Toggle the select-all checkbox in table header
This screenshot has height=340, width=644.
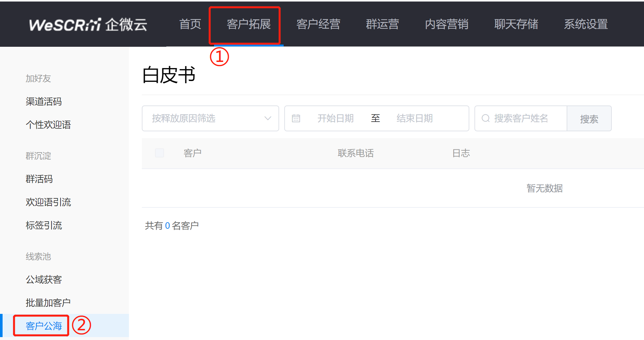[x=160, y=153]
